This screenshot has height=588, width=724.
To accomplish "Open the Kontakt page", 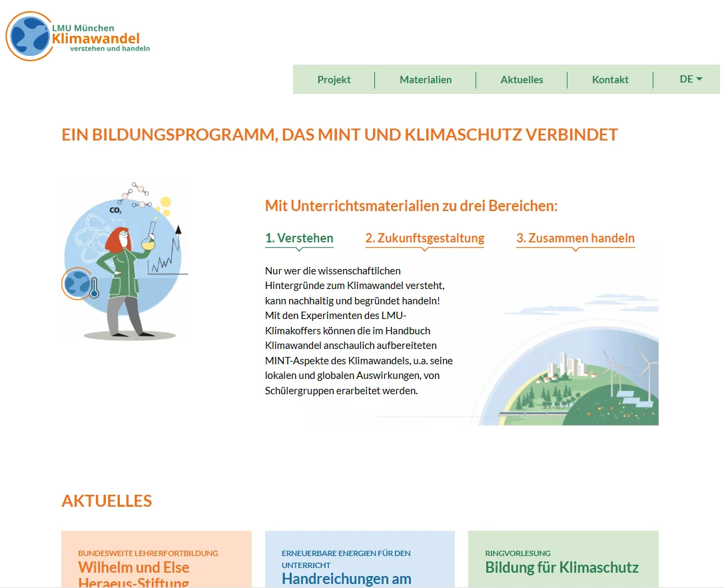I will (x=610, y=80).
